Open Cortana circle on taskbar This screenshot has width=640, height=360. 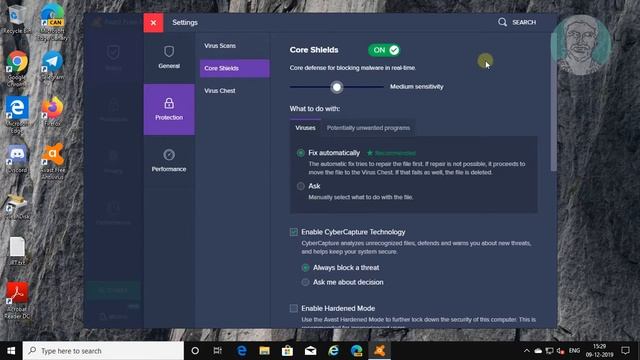pyautogui.click(x=195, y=351)
